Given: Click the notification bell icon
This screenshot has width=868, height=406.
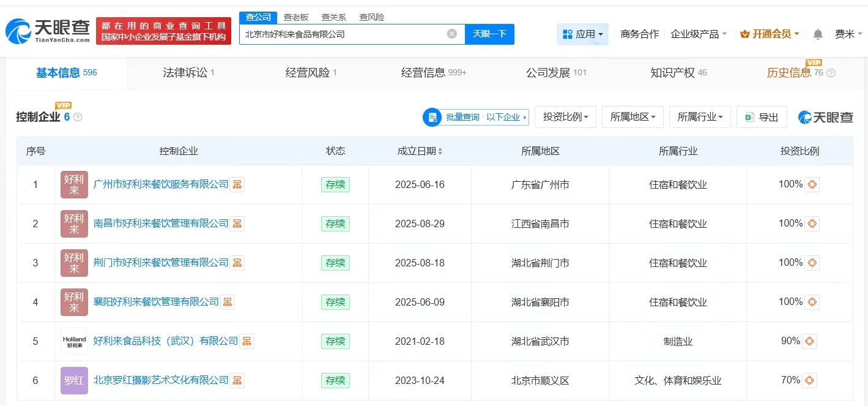Looking at the screenshot, I should point(818,34).
